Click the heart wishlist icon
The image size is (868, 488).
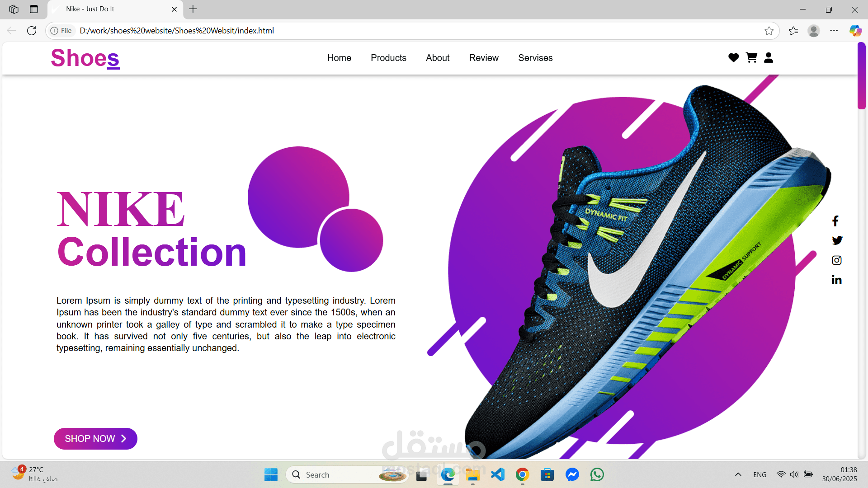tap(733, 58)
